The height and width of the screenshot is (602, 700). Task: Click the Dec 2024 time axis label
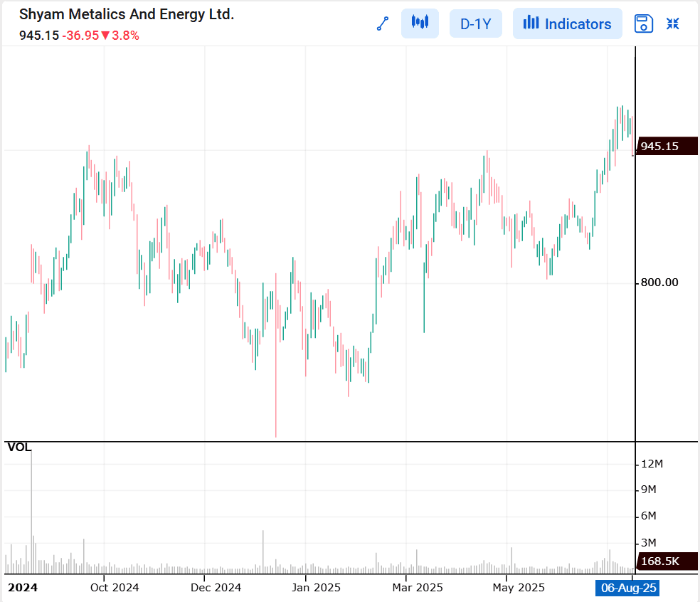[216, 588]
